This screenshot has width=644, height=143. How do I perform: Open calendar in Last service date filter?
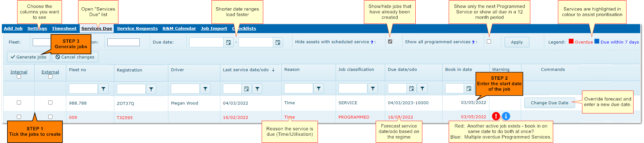[246, 89]
